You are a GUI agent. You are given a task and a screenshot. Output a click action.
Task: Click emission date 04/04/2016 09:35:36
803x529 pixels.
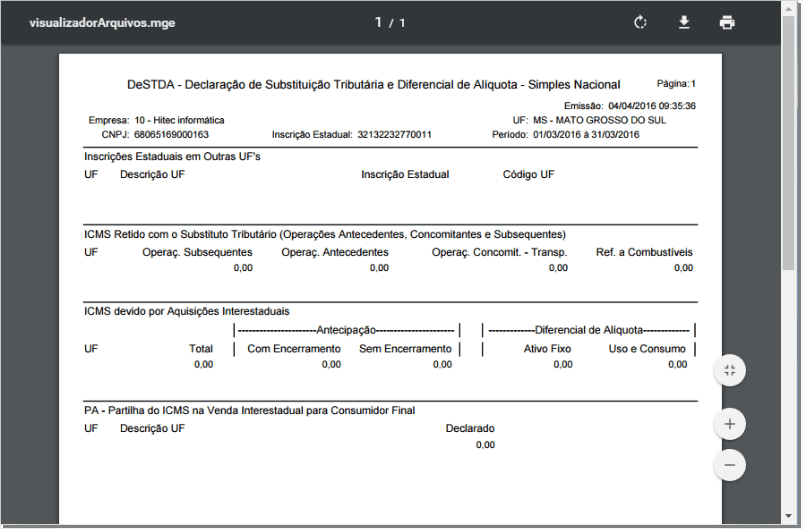pos(652,106)
